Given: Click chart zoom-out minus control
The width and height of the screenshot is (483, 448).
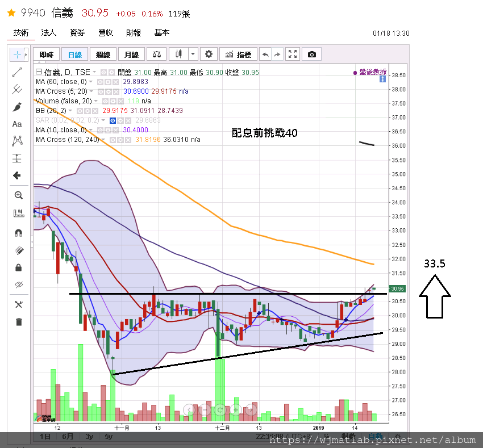Looking at the screenshot, I should coord(204,410).
